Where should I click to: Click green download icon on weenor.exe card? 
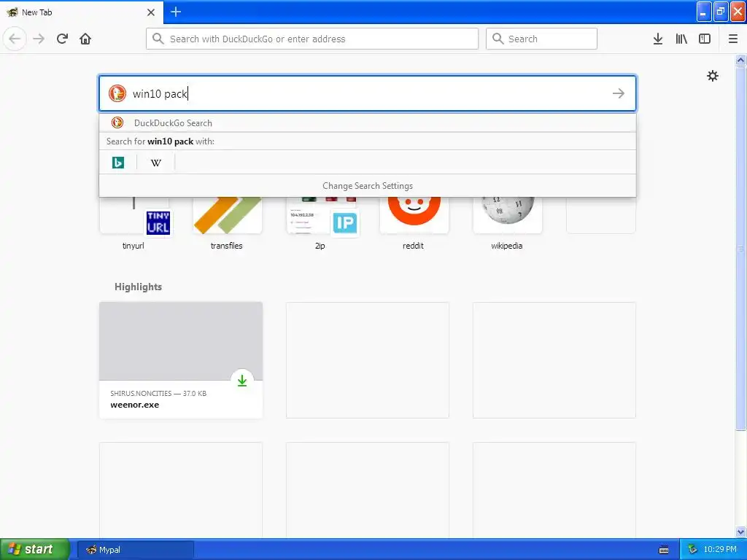coord(242,381)
